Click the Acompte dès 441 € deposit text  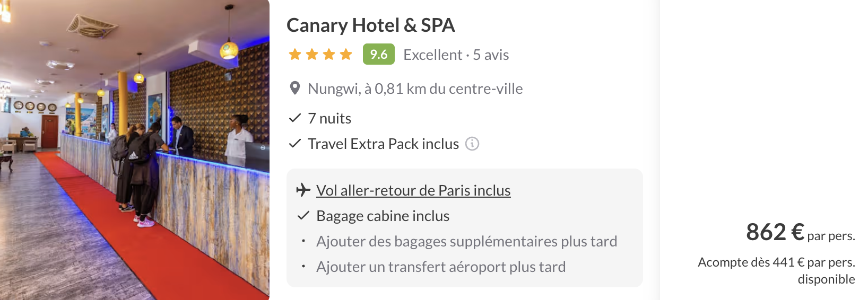(x=776, y=262)
